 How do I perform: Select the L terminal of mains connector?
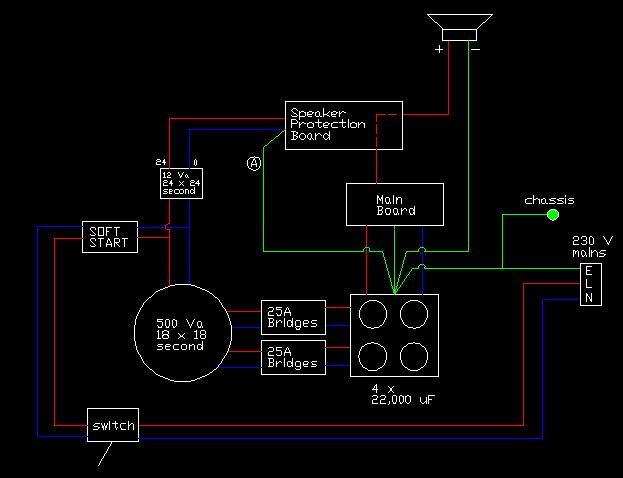[x=589, y=284]
